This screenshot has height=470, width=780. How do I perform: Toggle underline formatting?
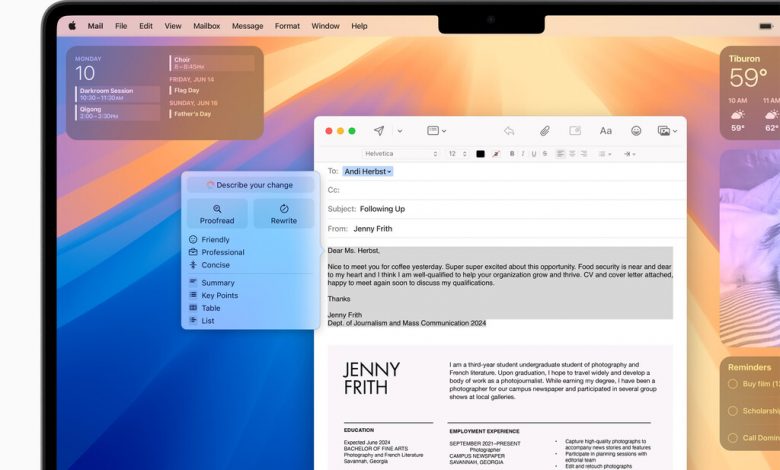click(534, 154)
